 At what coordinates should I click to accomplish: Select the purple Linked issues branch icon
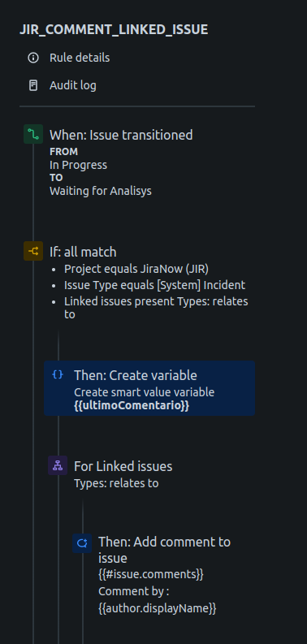coord(58,465)
